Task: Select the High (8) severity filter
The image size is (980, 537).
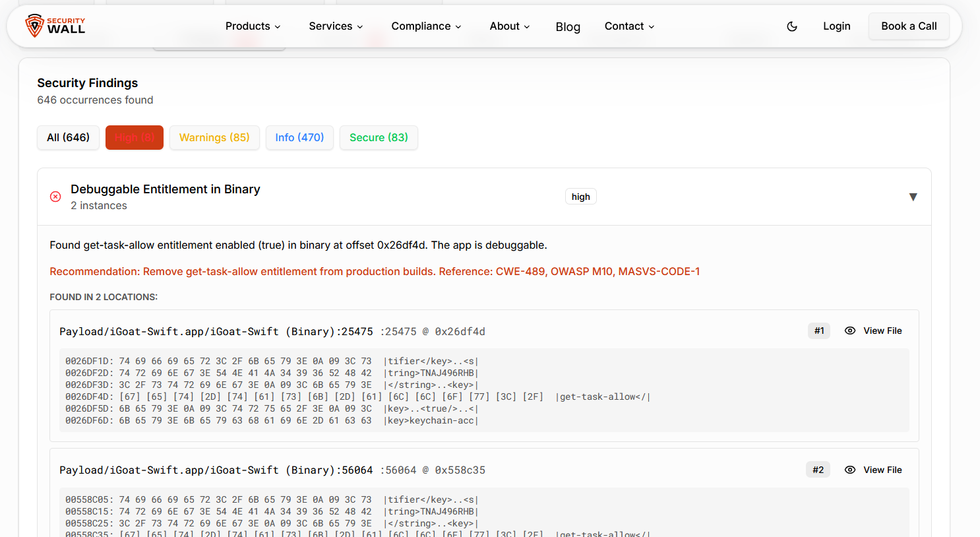Action: coord(135,137)
